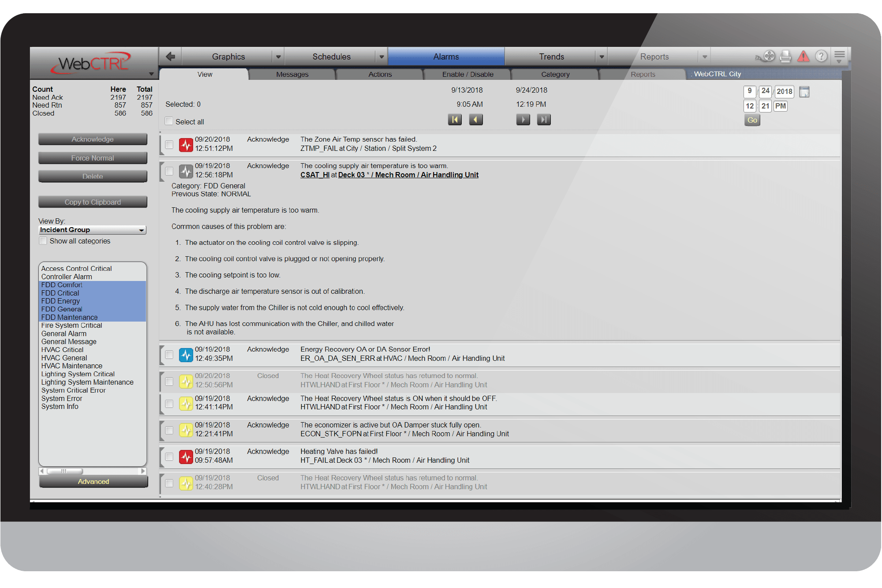Image resolution: width=882 pixels, height=588 pixels.
Task: Open the Graphics dropdown arrow
Action: [278, 56]
